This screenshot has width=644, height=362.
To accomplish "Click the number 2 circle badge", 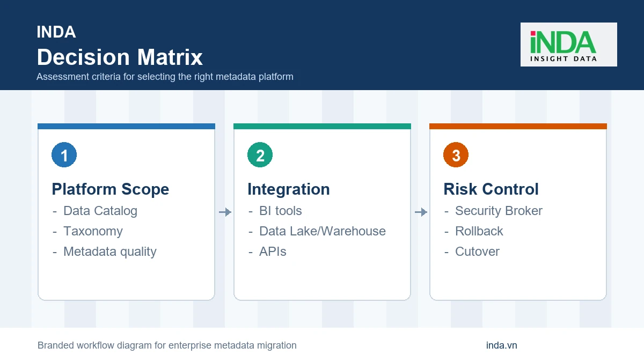I will 260,156.
